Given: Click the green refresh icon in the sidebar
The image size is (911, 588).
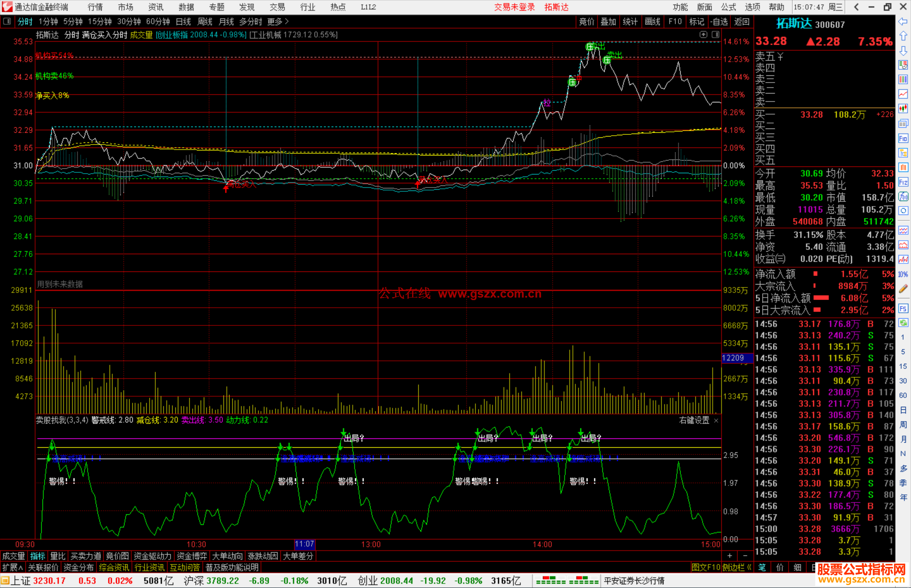Looking at the screenshot, I should click(903, 323).
